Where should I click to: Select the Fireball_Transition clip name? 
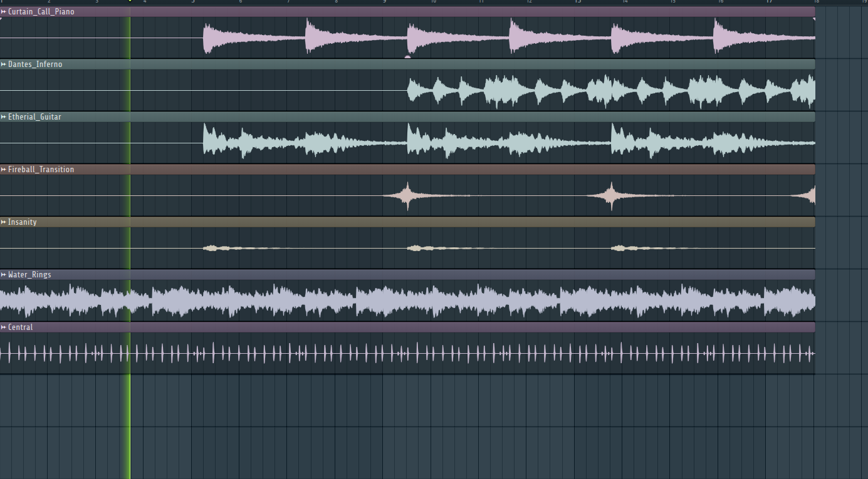point(41,170)
